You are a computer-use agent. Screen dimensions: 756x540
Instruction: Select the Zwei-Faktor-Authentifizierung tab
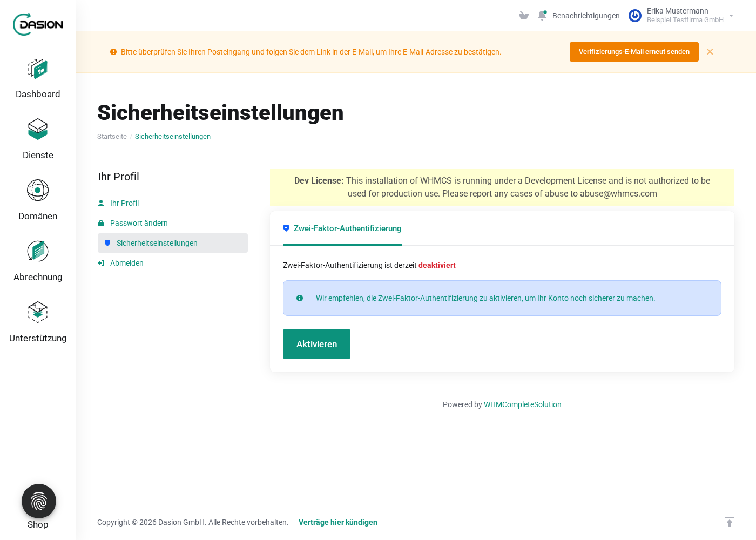coord(342,228)
